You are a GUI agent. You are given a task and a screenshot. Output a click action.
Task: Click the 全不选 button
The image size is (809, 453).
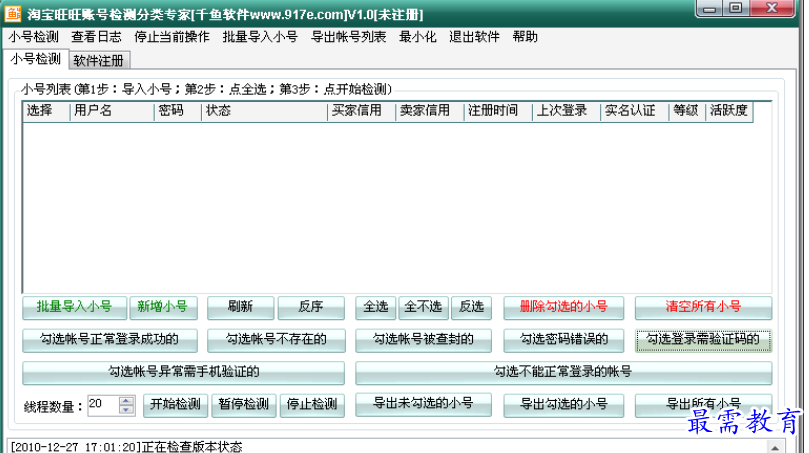click(423, 308)
